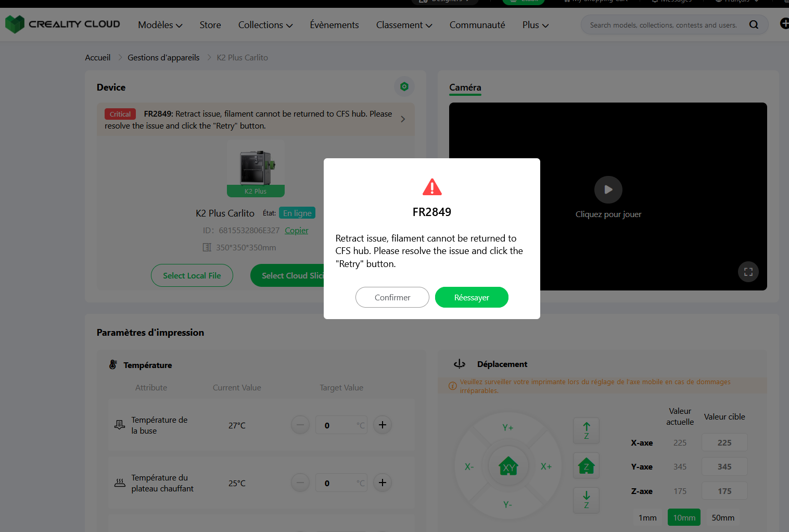Expand camera view to fullscreen
Screen dimensions: 789x532
pyautogui.click(x=748, y=272)
